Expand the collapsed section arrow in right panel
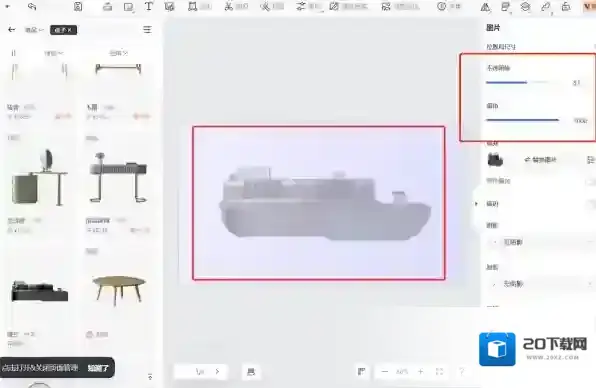Screen dimensions: 596x388 click(476, 204)
